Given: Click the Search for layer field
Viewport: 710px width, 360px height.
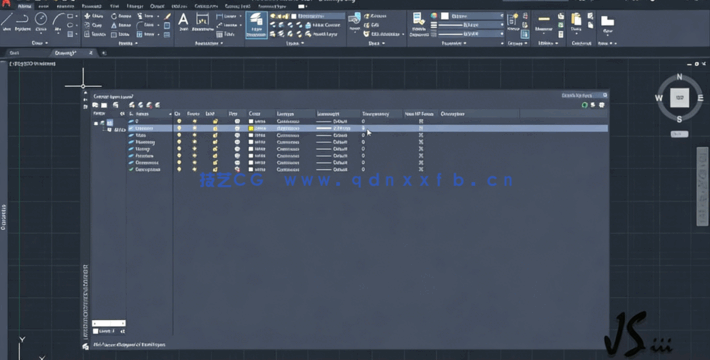Looking at the screenshot, I should tap(584, 96).
